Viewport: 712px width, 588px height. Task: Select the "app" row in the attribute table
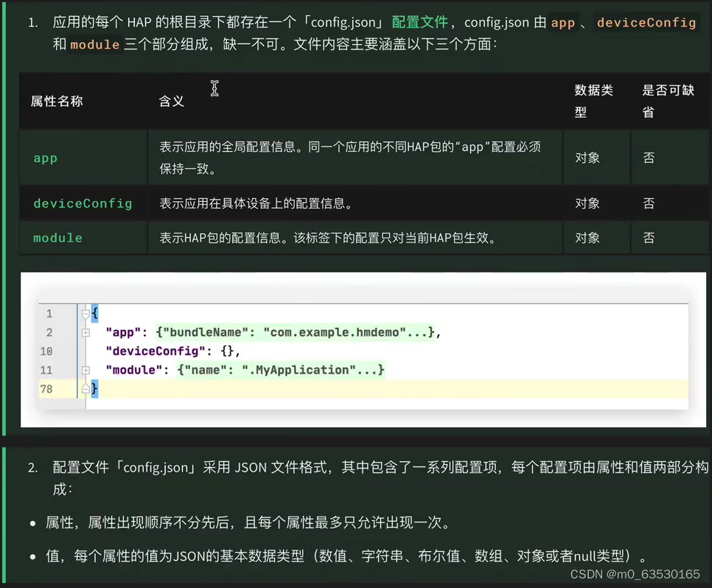click(x=44, y=158)
